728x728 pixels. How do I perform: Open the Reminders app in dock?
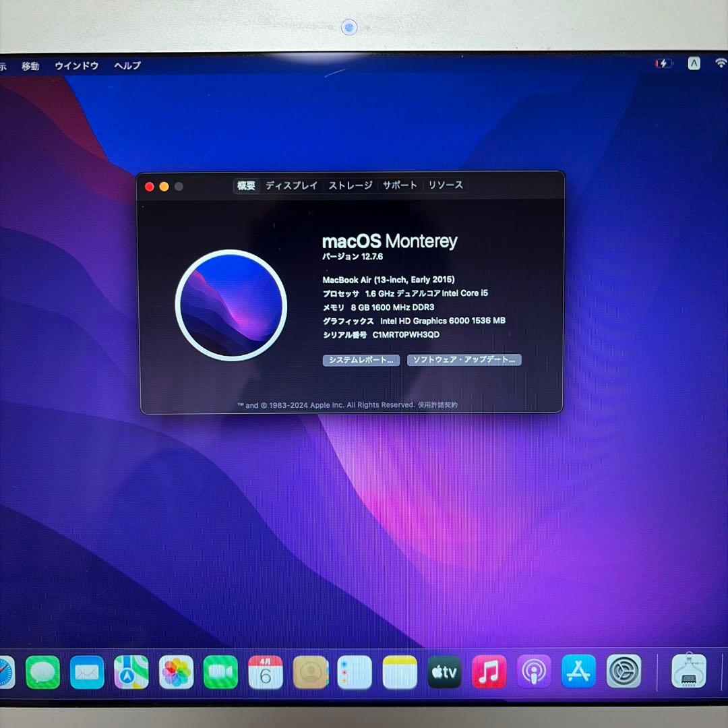pos(355,672)
